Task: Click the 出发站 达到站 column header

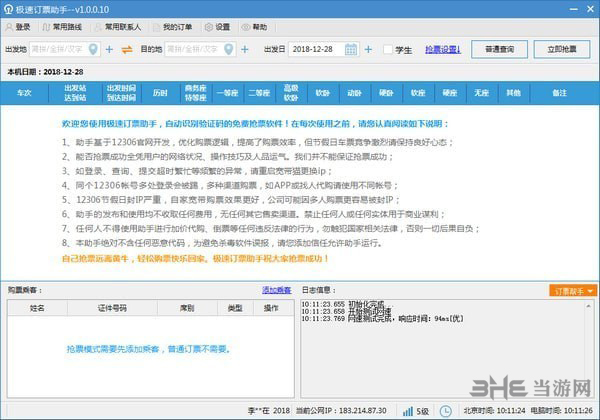Action: point(75,93)
